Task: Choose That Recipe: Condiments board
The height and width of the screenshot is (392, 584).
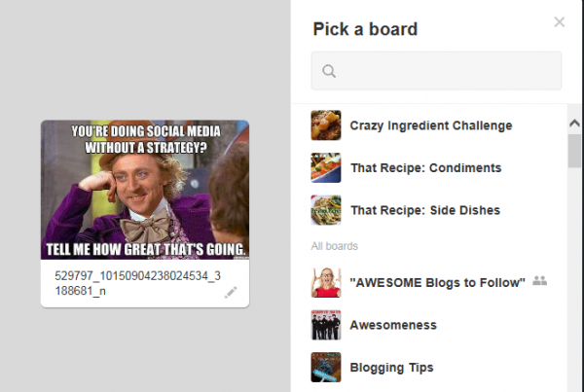Action: tap(426, 168)
